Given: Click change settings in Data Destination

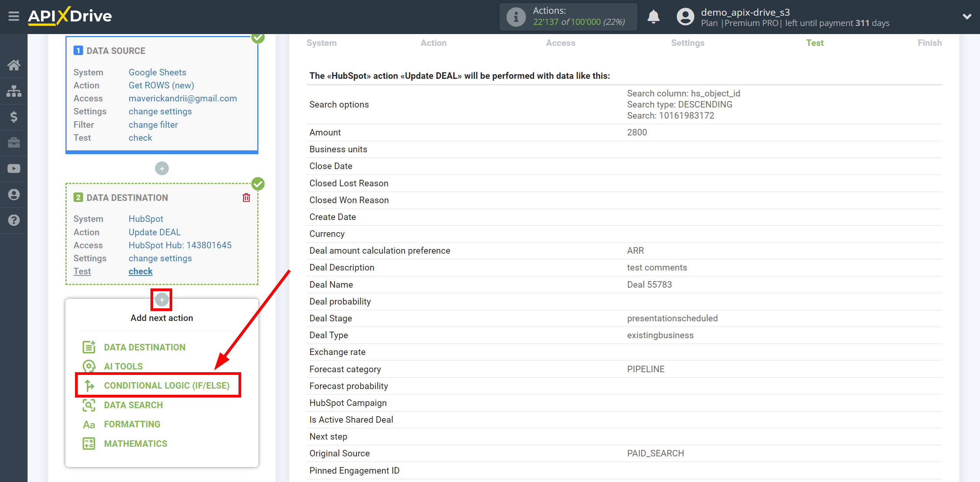Looking at the screenshot, I should pos(160,258).
